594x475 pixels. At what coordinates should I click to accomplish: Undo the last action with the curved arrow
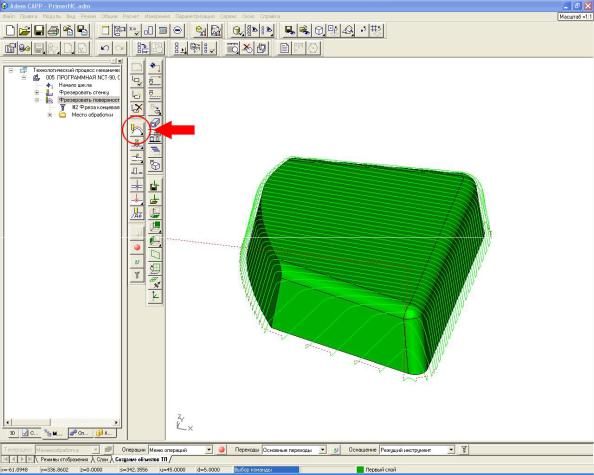pyautogui.click(x=105, y=48)
